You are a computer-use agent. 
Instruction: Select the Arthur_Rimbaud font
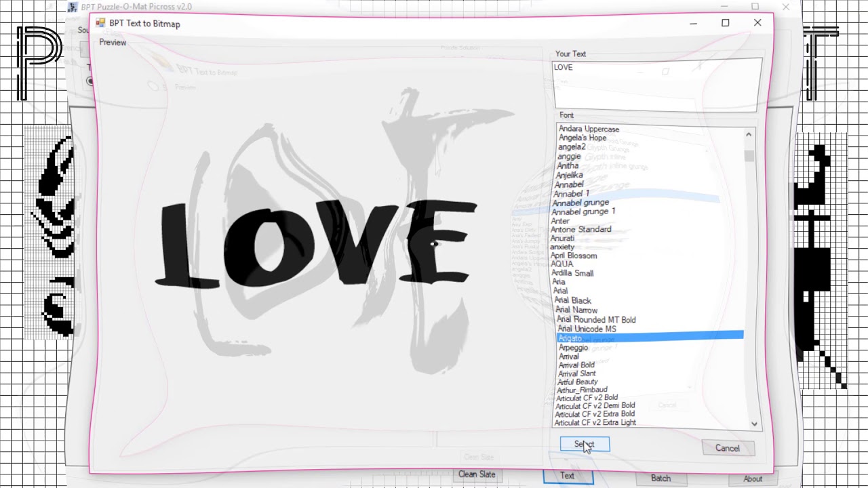[582, 390]
